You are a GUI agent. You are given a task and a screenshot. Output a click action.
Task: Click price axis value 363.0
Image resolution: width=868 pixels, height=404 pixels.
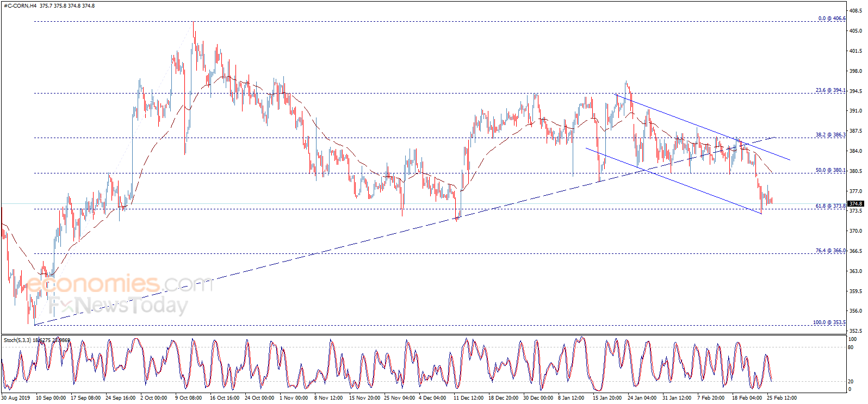coord(856,271)
